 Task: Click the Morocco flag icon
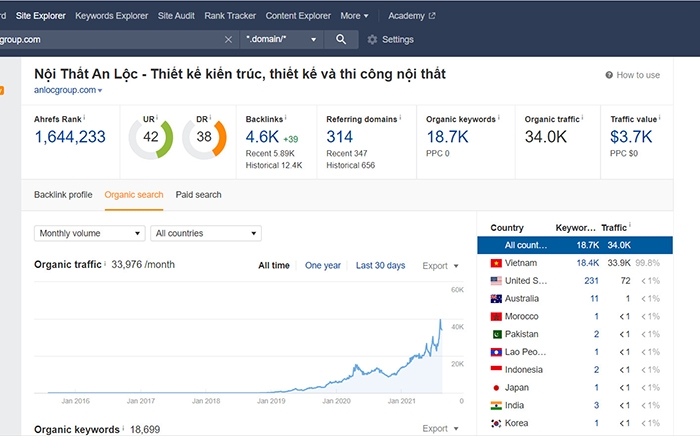(496, 316)
